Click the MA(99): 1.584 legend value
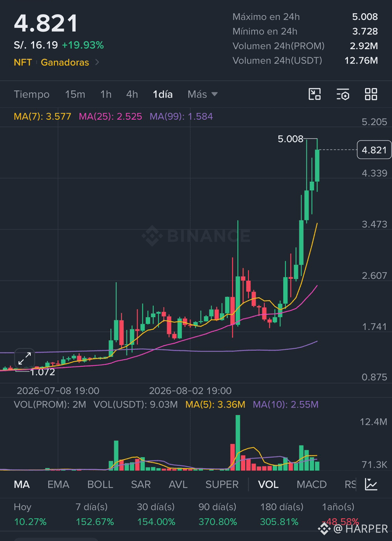The height and width of the screenshot is (541, 392). pos(181,116)
